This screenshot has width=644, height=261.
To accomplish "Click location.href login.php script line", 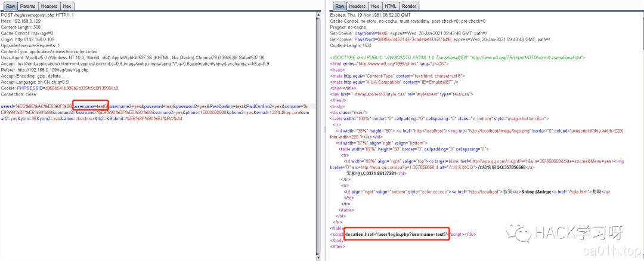I will pyautogui.click(x=397, y=234).
